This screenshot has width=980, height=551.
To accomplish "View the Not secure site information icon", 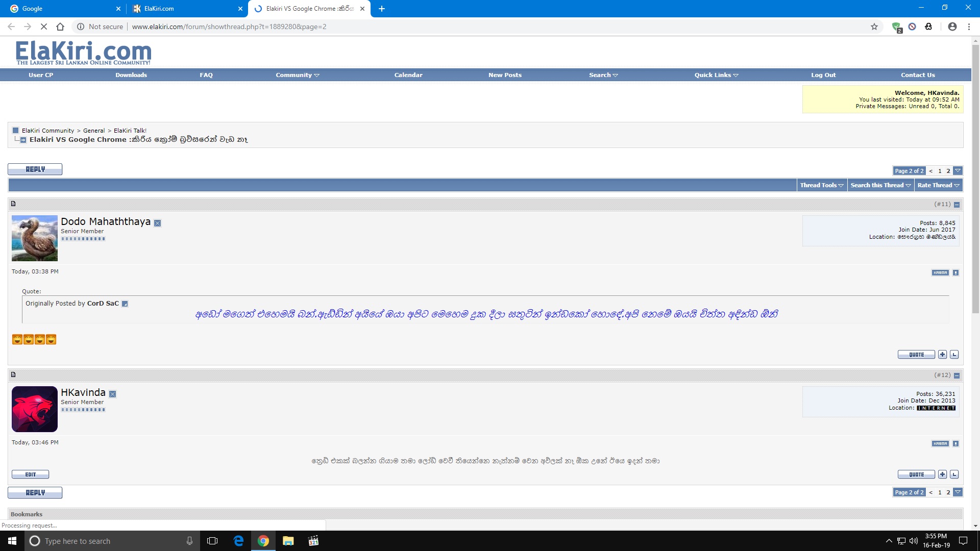I will [x=81, y=27].
